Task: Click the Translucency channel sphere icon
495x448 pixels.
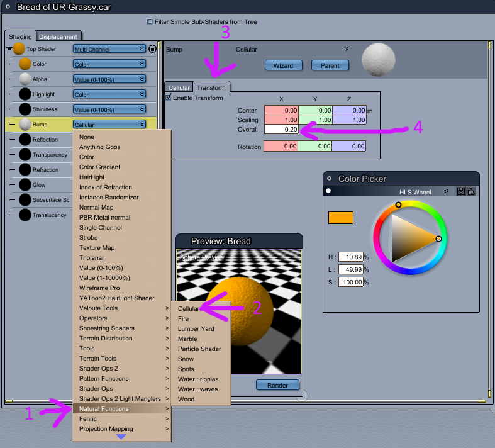Action: [25, 215]
